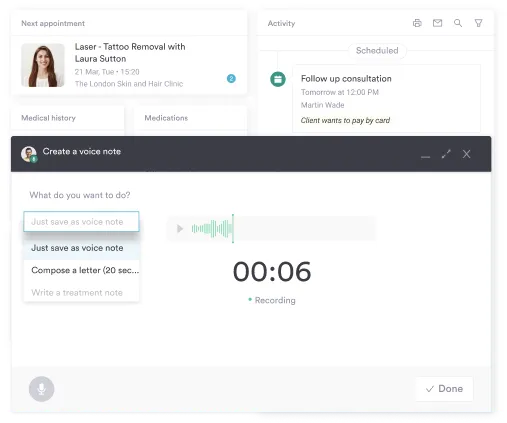Click the 00:06 recording timer
The image size is (507, 423).
[x=272, y=272]
